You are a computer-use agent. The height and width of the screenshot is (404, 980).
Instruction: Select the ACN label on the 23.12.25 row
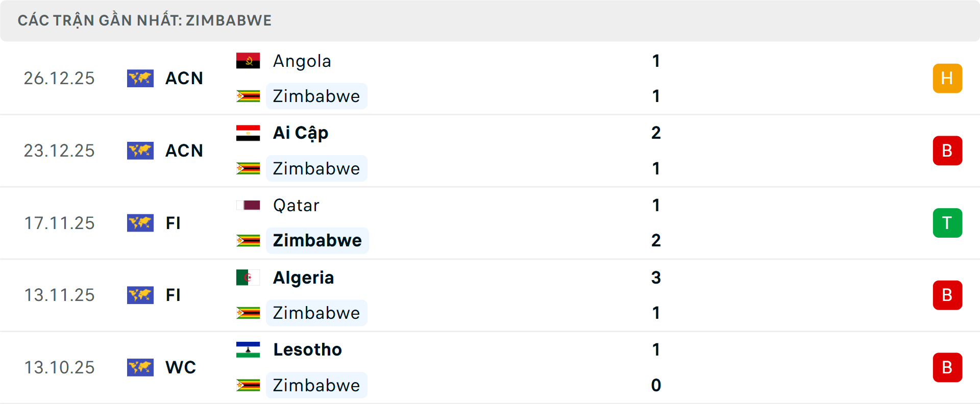point(184,150)
